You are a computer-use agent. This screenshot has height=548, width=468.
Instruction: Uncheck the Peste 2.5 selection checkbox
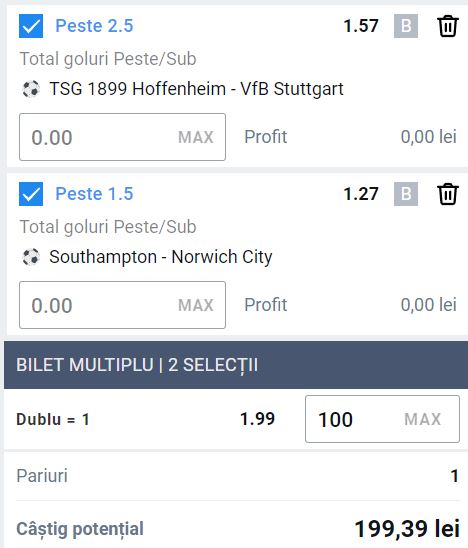pos(31,26)
